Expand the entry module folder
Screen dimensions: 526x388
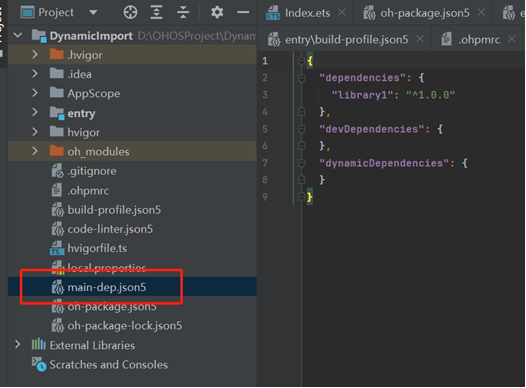pyautogui.click(x=35, y=112)
